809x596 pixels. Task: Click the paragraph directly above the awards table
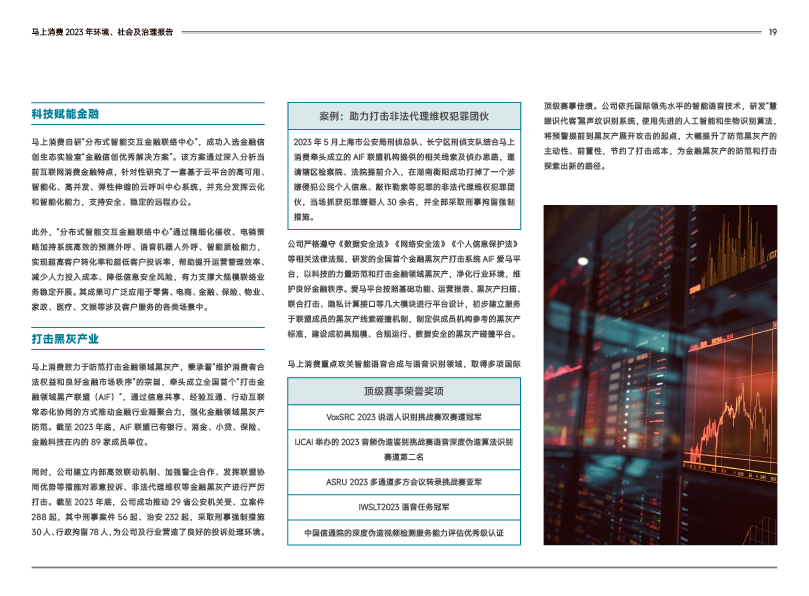403,363
